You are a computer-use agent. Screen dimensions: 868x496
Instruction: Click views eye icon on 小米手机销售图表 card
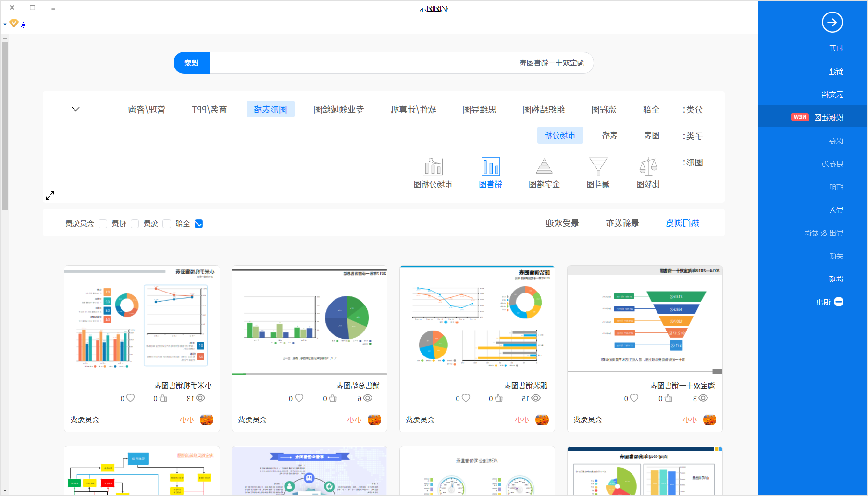(200, 398)
